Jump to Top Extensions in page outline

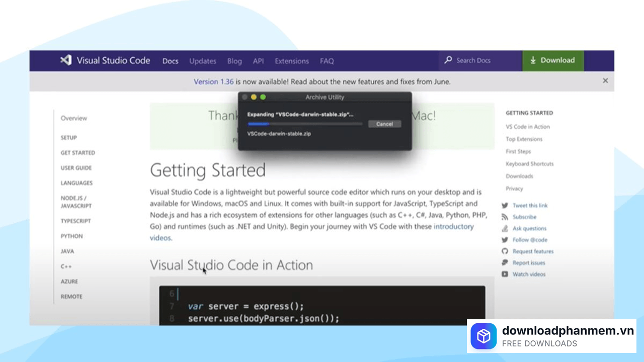(x=524, y=139)
